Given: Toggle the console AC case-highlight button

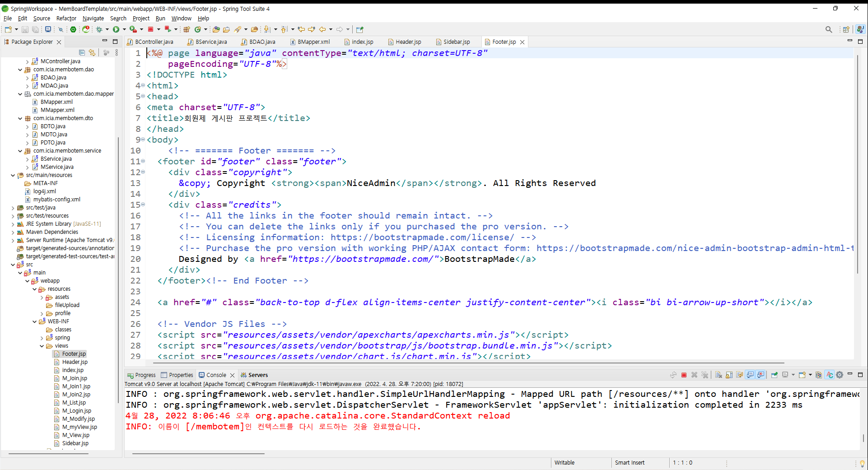Looking at the screenshot, I should point(829,375).
